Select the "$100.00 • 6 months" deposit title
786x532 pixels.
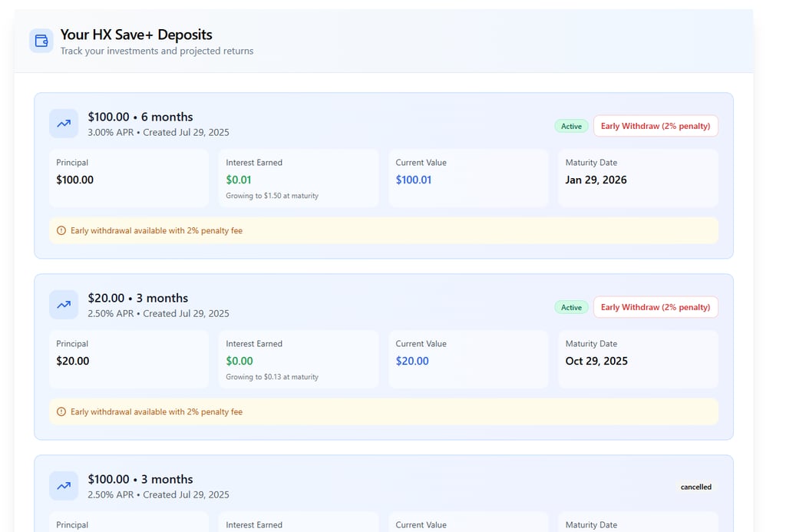[x=140, y=117]
